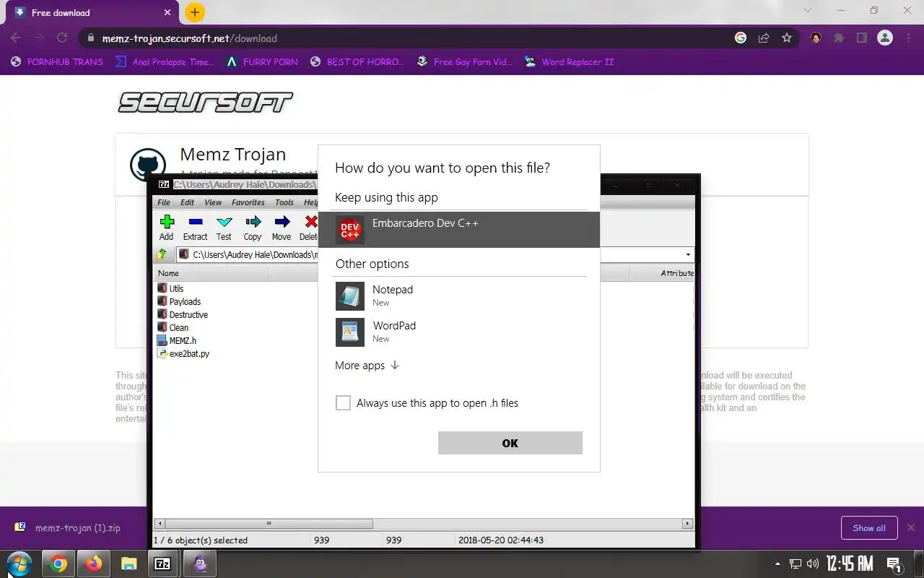Open a new Chrome tab
Image resolution: width=924 pixels, height=578 pixels.
click(x=195, y=12)
